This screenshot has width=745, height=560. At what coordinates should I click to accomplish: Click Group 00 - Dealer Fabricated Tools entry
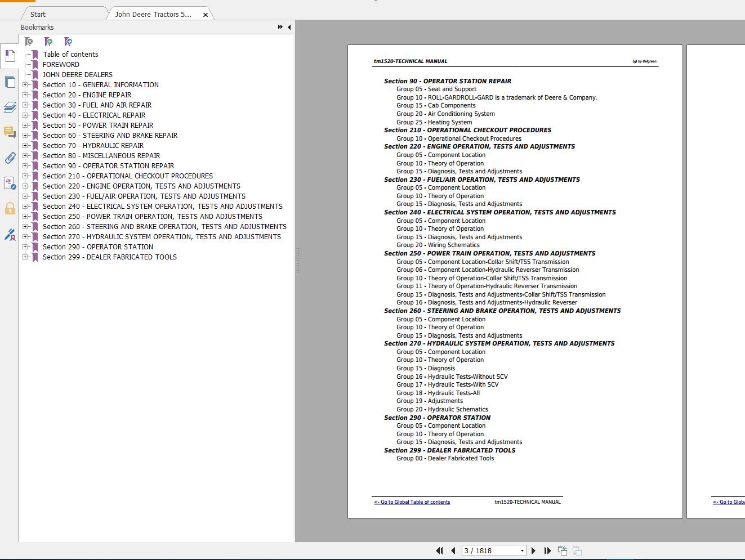click(x=445, y=459)
